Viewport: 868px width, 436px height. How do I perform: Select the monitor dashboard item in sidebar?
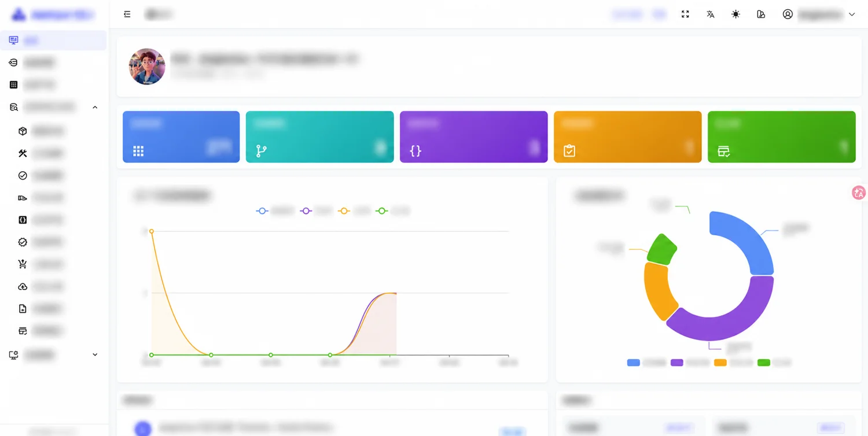click(53, 40)
